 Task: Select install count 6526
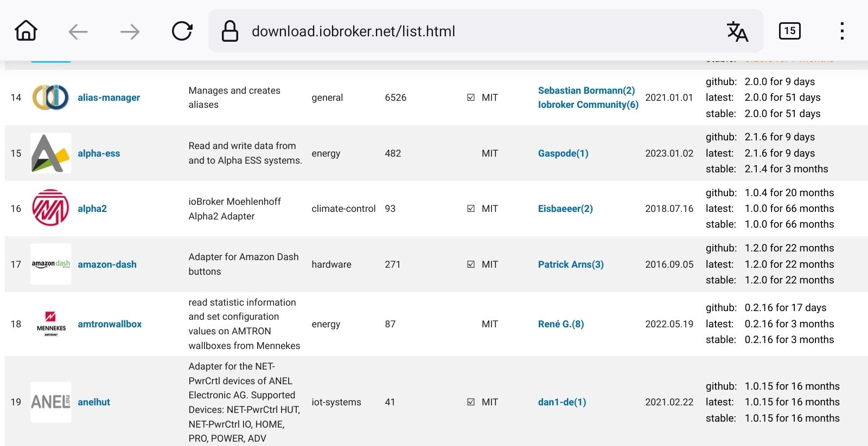click(395, 98)
